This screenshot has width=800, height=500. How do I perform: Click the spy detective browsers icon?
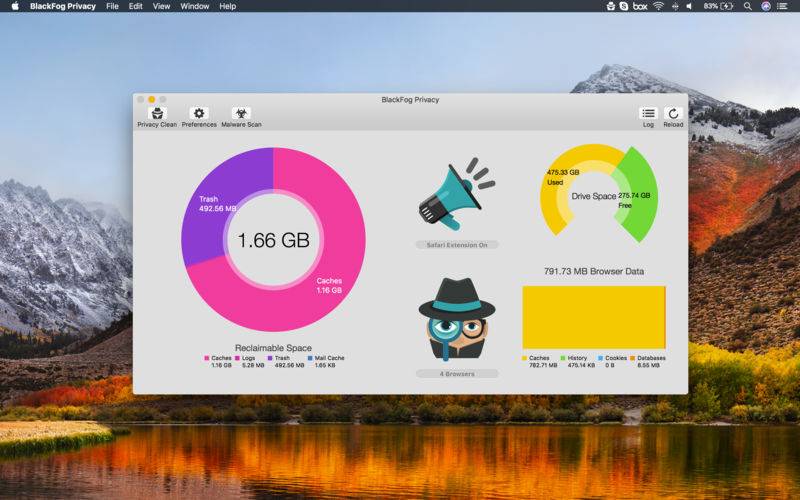click(457, 319)
